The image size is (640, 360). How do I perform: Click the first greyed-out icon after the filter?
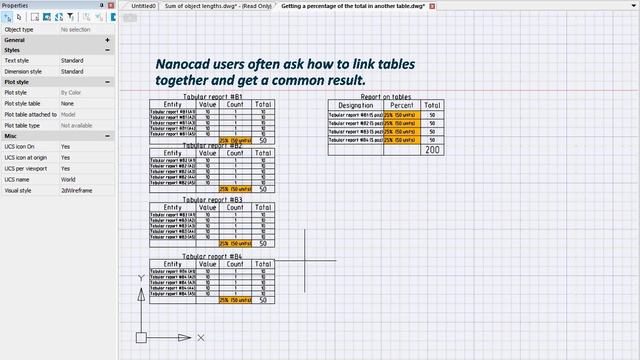[x=87, y=17]
